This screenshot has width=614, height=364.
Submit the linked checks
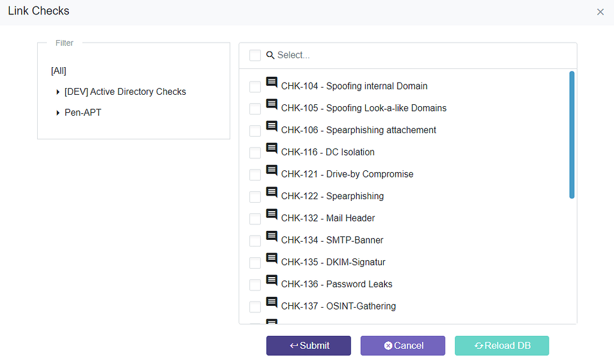pyautogui.click(x=308, y=345)
